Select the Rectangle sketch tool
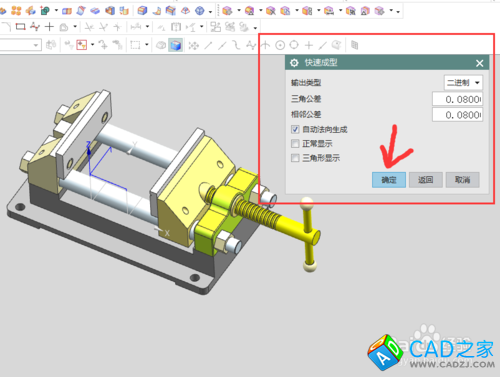Screen dimensions: 500x377 point(21,27)
